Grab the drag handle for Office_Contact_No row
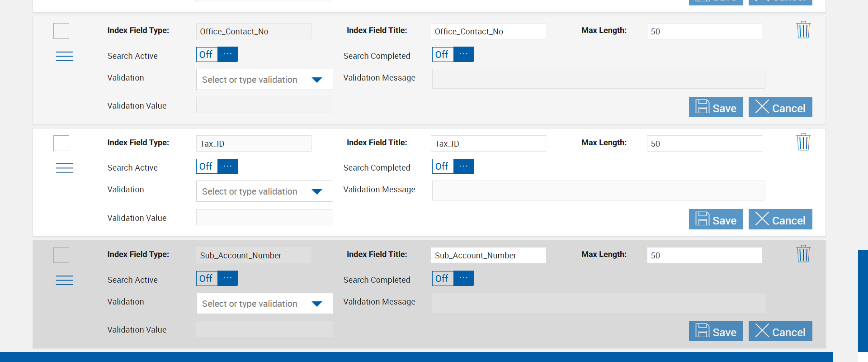Image resolution: width=868 pixels, height=362 pixels. point(64,56)
